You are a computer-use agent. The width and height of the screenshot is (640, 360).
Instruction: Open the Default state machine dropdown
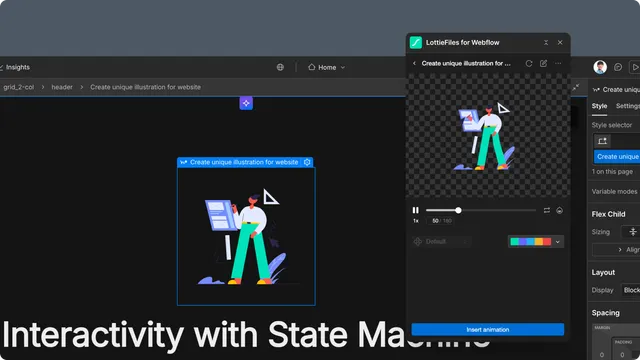441,242
